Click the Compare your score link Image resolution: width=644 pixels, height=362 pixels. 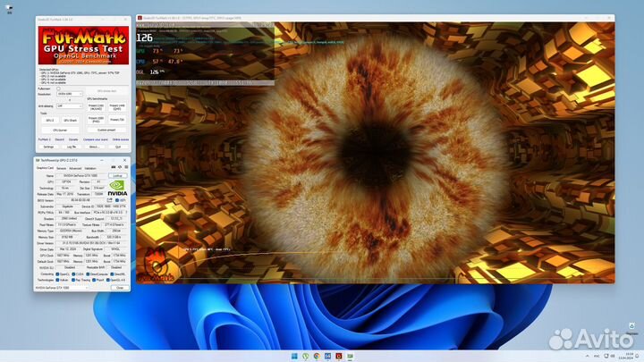[x=94, y=139]
